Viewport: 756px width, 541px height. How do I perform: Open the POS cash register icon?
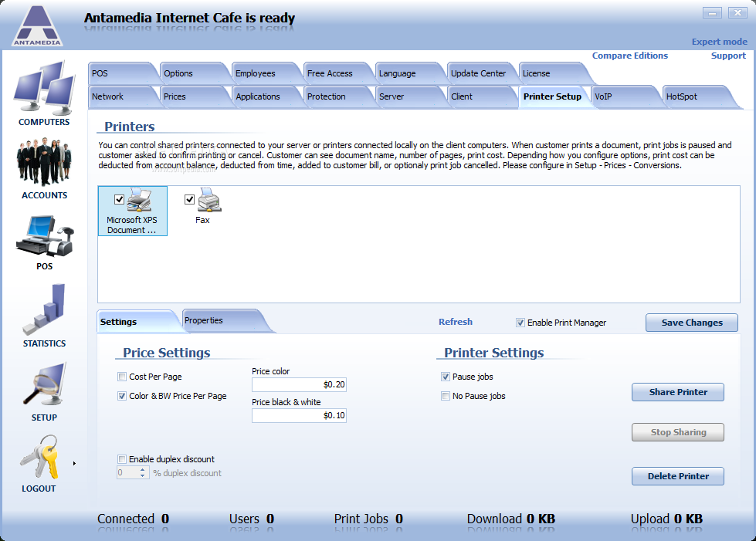tap(44, 236)
